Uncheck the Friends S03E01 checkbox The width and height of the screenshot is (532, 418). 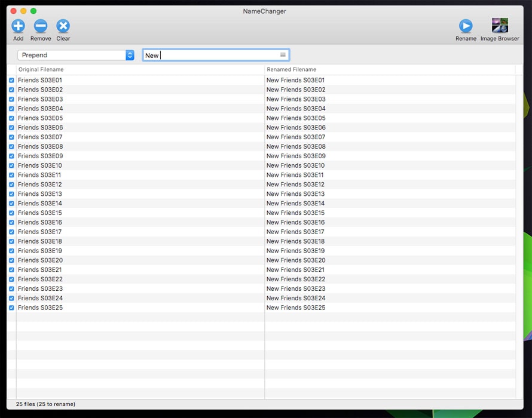11,80
